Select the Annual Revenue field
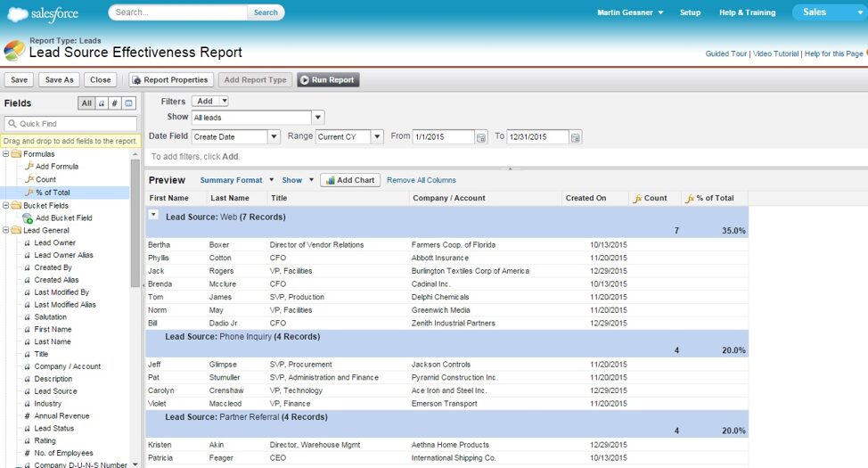 click(61, 416)
